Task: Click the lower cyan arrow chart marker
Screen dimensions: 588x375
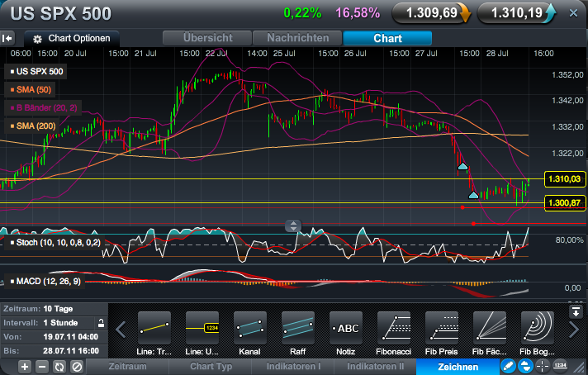Action: click(x=474, y=195)
